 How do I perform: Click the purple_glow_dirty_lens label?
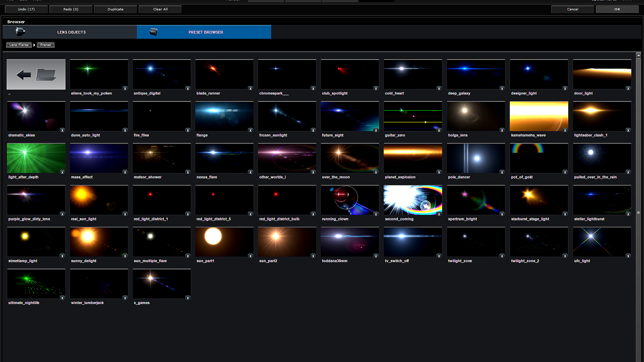[x=29, y=219]
